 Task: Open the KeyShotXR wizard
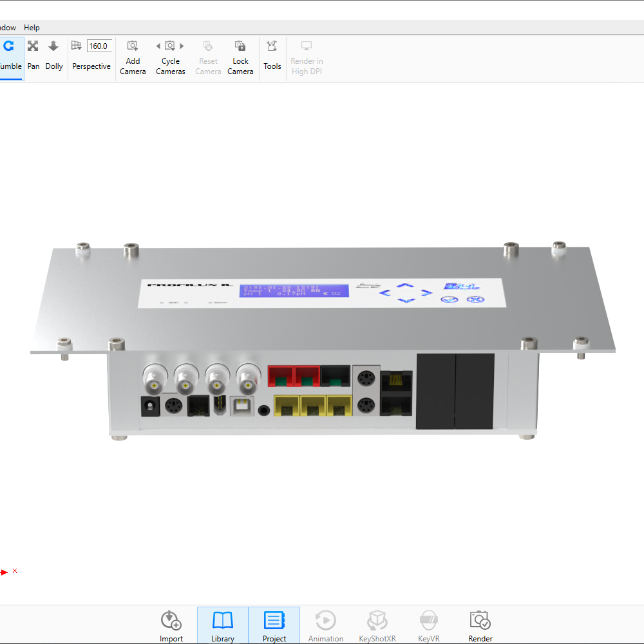(377, 626)
